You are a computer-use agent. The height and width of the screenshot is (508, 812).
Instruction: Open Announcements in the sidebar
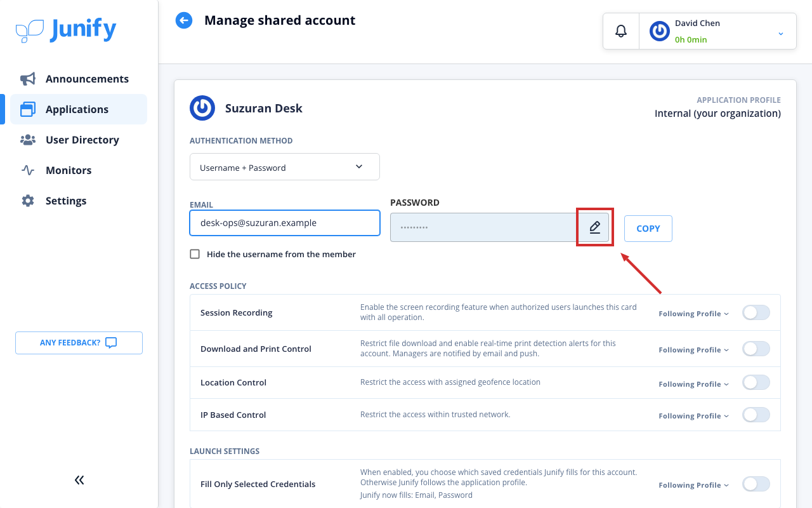pos(79,79)
